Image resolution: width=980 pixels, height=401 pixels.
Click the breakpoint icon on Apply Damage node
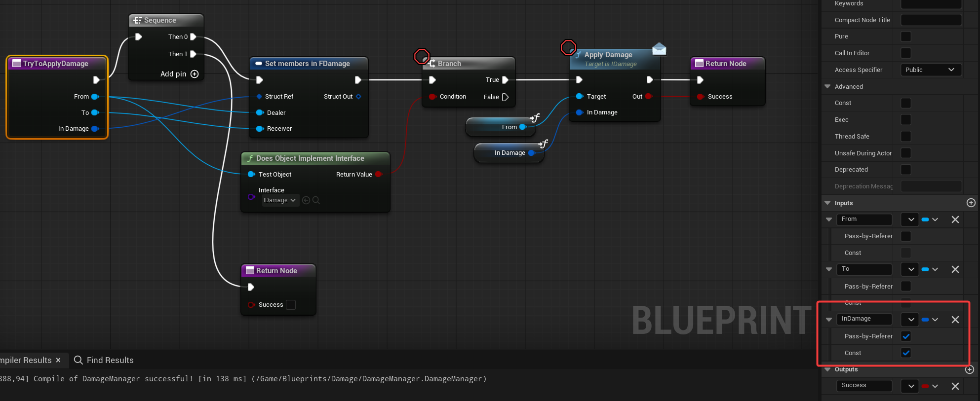568,47
